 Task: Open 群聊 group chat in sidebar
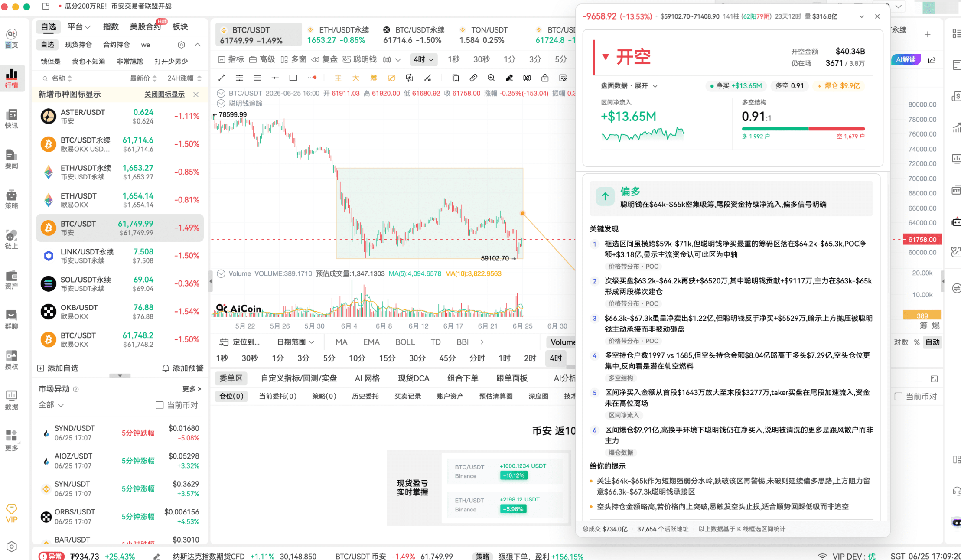pyautogui.click(x=12, y=319)
